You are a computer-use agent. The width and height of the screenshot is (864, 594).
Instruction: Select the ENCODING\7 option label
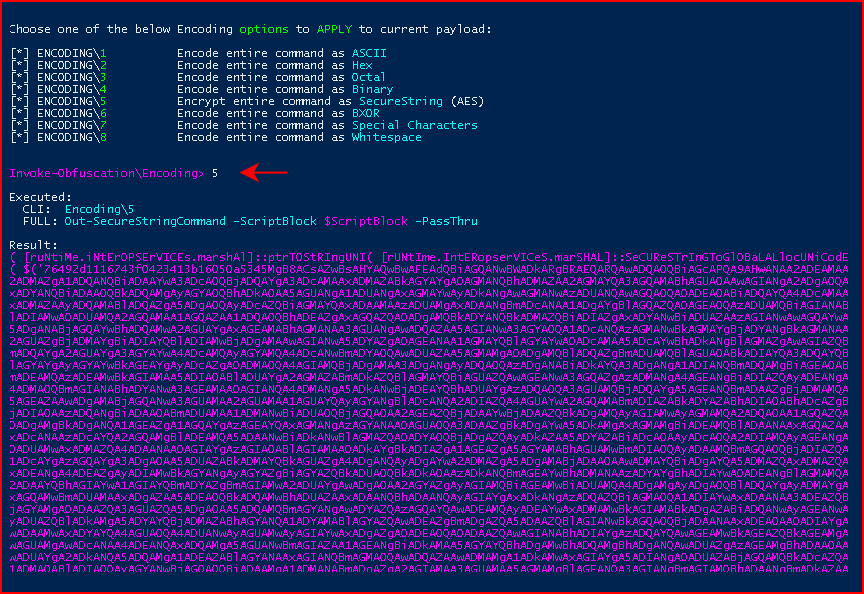coord(72,126)
